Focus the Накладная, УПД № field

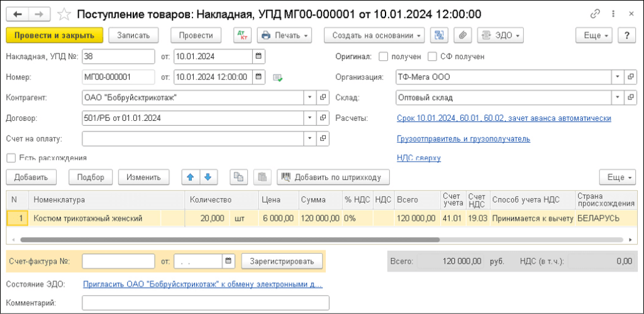coord(118,56)
